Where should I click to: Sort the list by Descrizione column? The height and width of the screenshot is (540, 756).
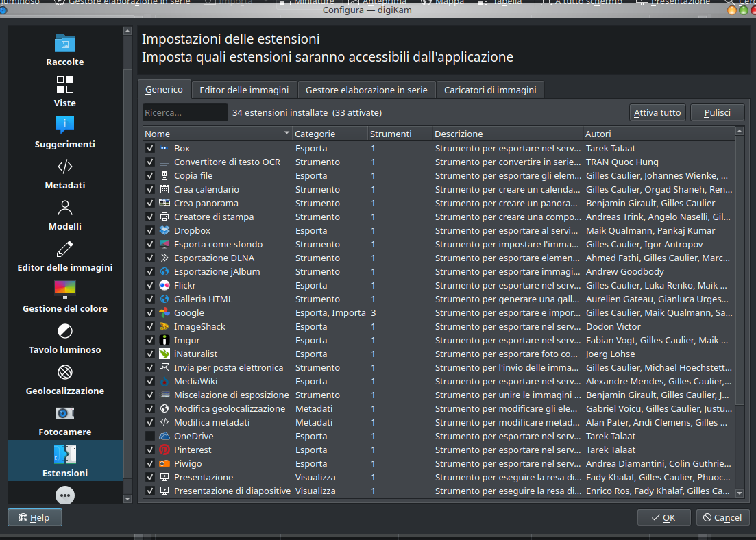[x=508, y=134]
